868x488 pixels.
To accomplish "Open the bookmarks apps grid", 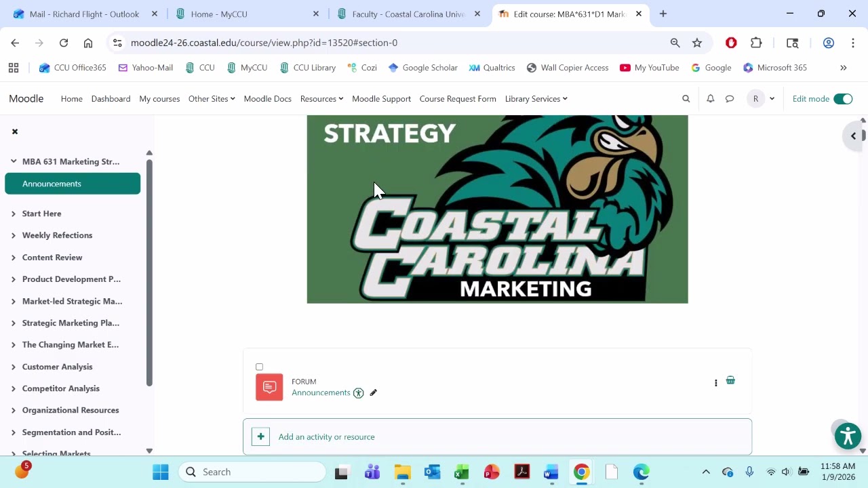I will [14, 68].
